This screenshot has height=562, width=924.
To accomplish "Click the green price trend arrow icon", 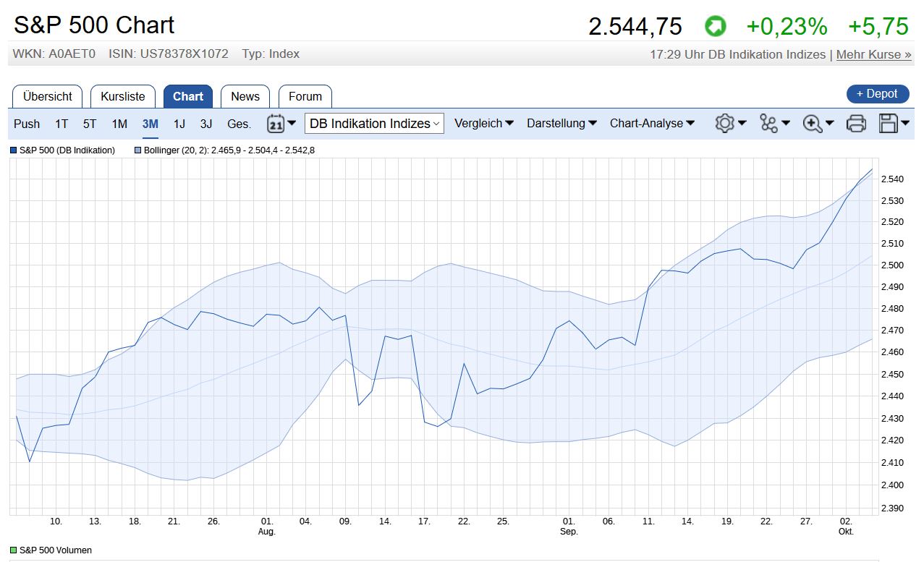I will click(x=715, y=27).
